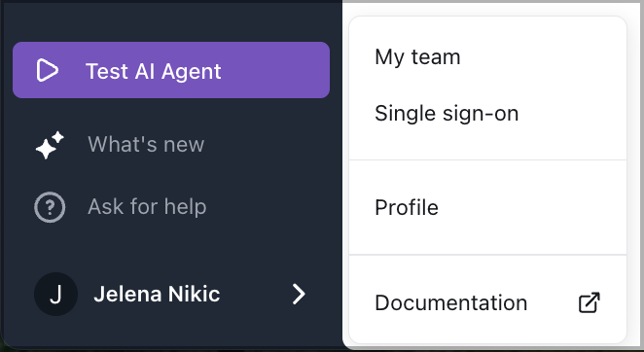Viewport: 644px width, 352px height.
Task: Click the play icon in Test AI Agent
Action: pyautogui.click(x=47, y=70)
